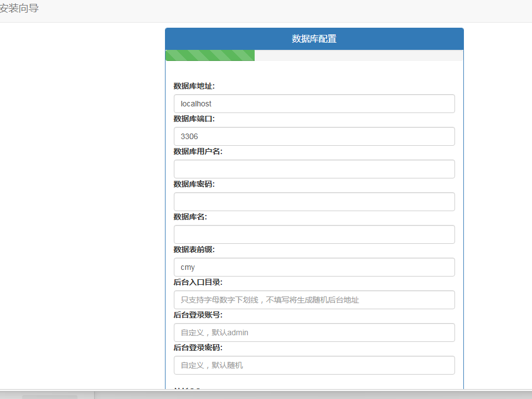Screen dimensions: 532x399
Task: Focus the empty 数据库密码 input
Action: pyautogui.click(x=314, y=202)
